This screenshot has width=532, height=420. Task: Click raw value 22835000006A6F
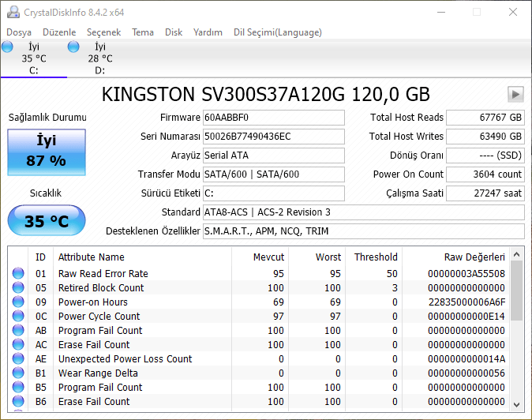pos(466,302)
